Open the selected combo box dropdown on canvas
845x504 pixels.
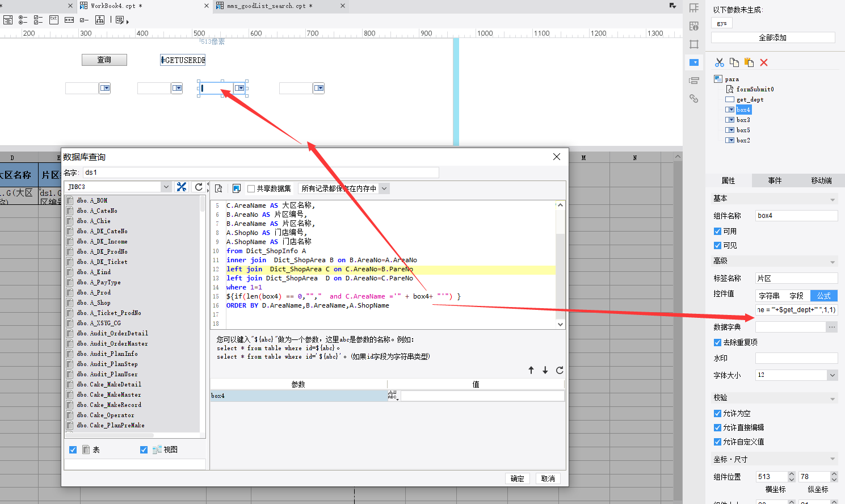click(x=240, y=88)
